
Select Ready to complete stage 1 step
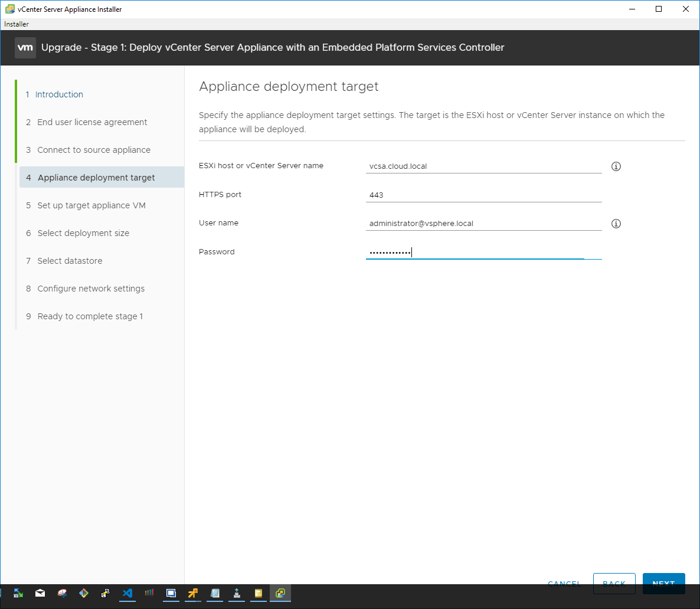tap(85, 316)
